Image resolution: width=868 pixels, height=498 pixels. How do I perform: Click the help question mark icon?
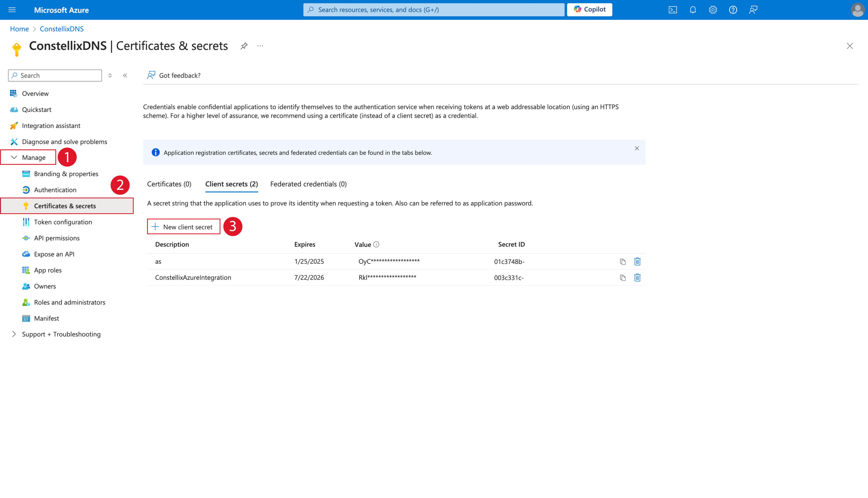pyautogui.click(x=733, y=10)
